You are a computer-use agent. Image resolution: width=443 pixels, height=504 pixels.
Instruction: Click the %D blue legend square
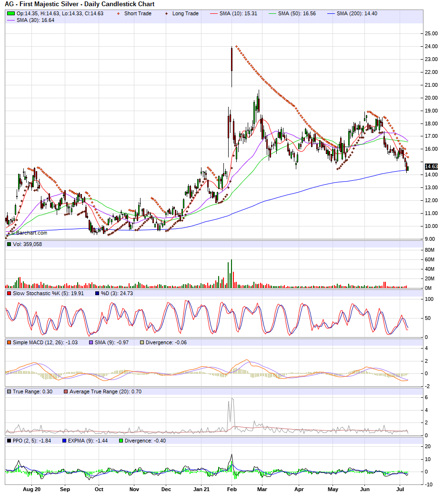coord(97,293)
